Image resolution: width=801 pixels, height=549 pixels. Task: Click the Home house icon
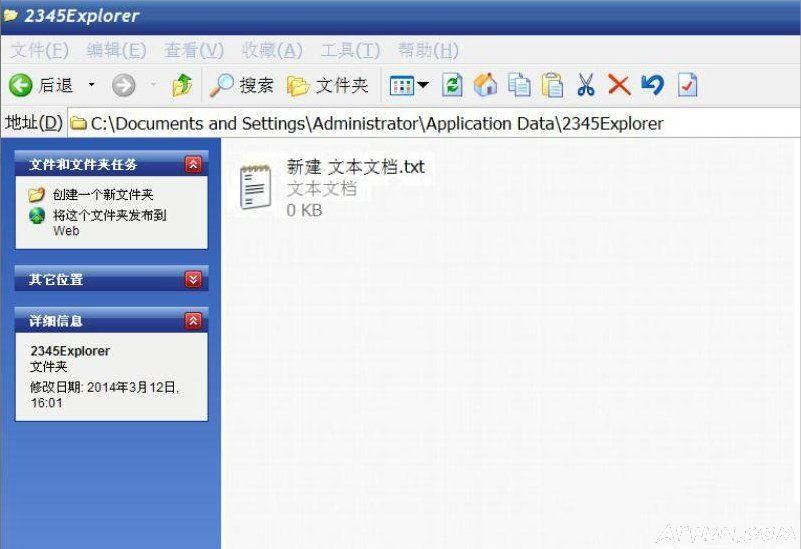pyautogui.click(x=485, y=85)
